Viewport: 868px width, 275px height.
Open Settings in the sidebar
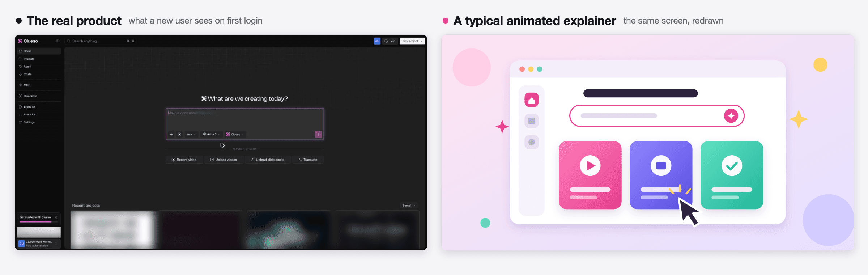coord(39,122)
